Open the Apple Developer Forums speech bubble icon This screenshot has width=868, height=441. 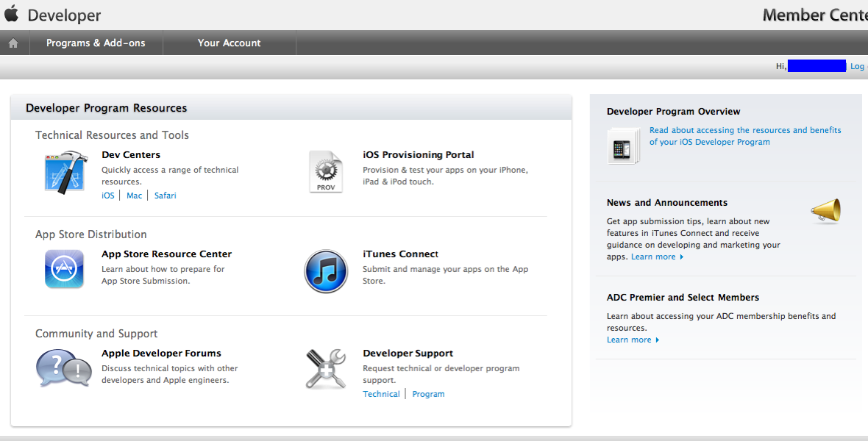(63, 368)
